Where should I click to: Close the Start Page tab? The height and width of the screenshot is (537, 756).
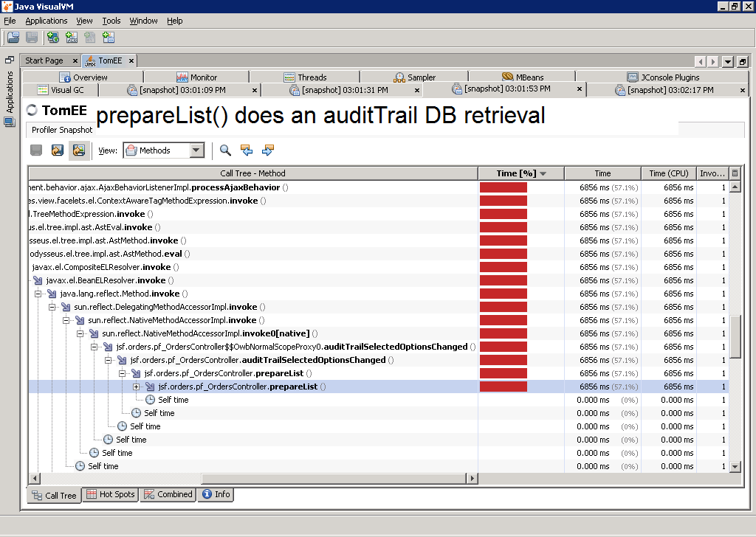click(x=75, y=60)
